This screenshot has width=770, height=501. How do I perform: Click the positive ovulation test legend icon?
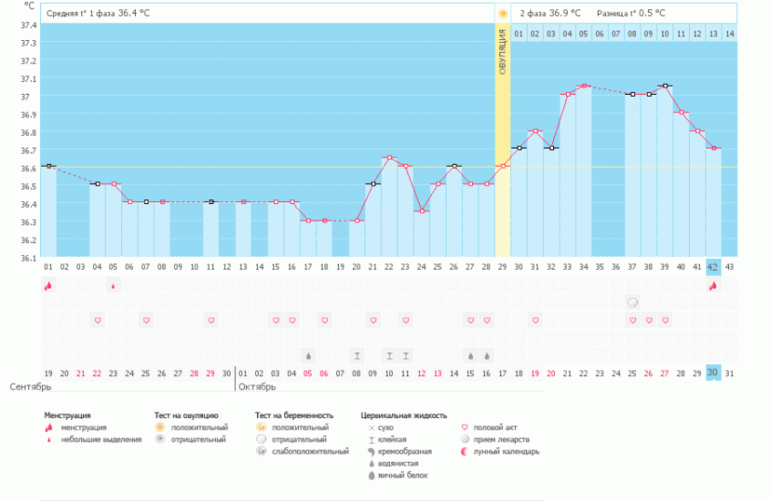pyautogui.click(x=160, y=427)
